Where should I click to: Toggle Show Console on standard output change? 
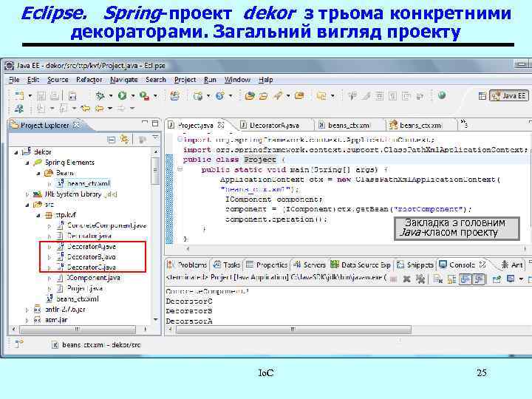pyautogui.click(x=465, y=279)
